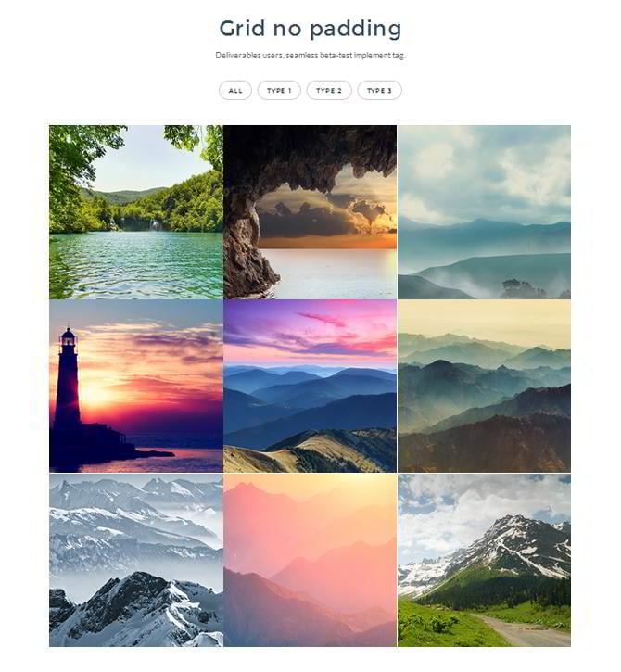Select the ALL filter button

(234, 91)
